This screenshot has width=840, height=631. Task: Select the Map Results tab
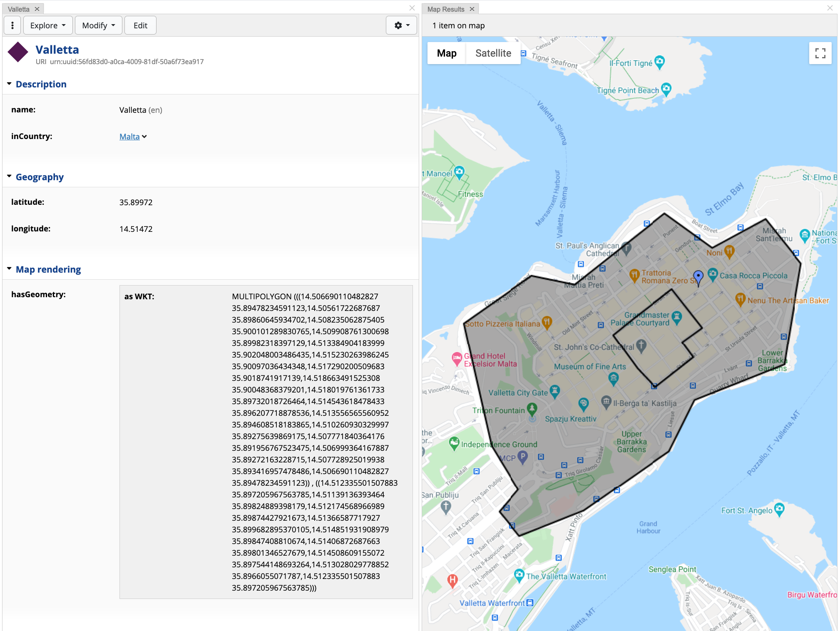pyautogui.click(x=445, y=9)
